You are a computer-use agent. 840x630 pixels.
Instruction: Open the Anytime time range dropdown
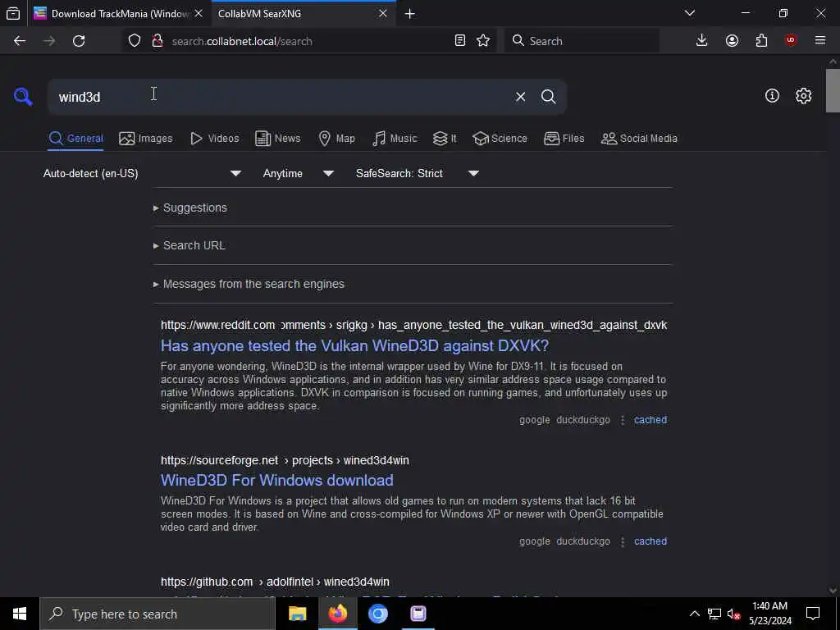(298, 174)
